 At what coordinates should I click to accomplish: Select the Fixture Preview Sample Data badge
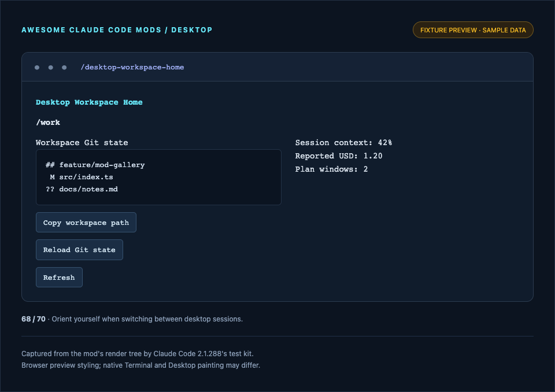point(473,30)
